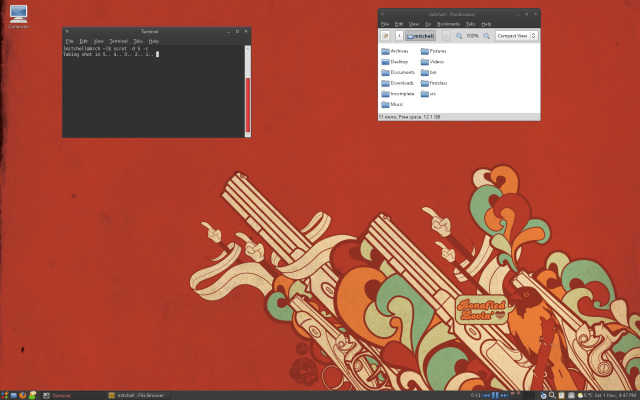Screen dimensions: 640x400
Task: Select the mitchell path button
Action: tap(420, 36)
